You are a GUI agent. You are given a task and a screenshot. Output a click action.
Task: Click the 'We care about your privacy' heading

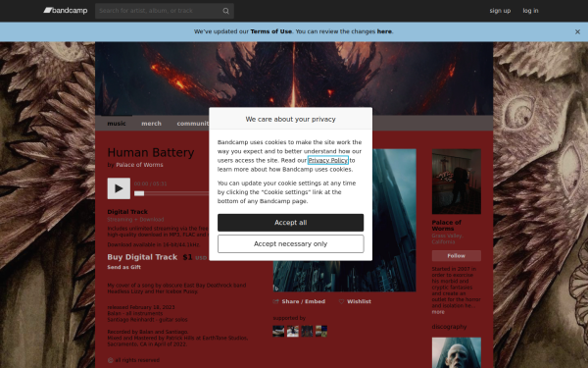tap(291, 119)
